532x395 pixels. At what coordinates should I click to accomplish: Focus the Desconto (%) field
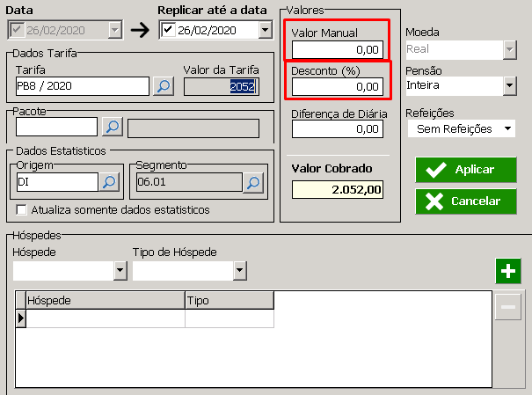pos(338,87)
